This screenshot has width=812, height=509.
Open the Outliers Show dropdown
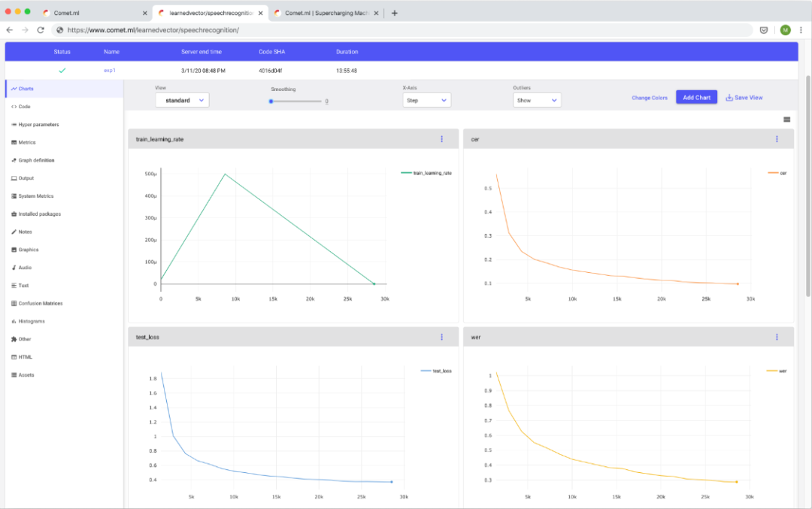coord(537,101)
